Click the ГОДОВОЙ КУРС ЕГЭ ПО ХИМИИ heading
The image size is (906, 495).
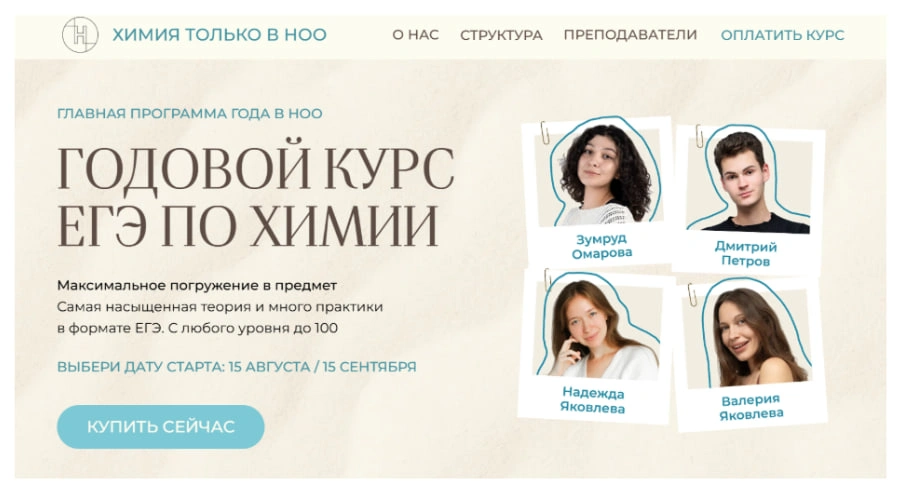pos(255,196)
